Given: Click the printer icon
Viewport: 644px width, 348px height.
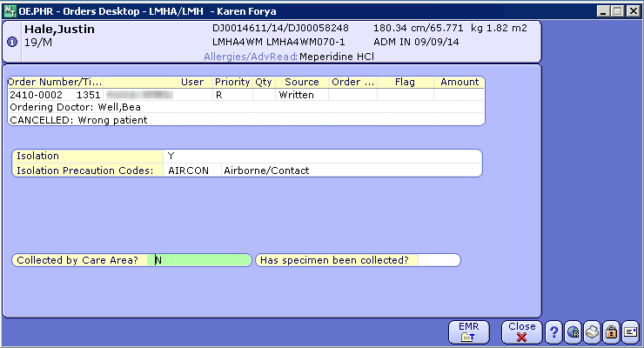Looking at the screenshot, I should pos(592,331).
